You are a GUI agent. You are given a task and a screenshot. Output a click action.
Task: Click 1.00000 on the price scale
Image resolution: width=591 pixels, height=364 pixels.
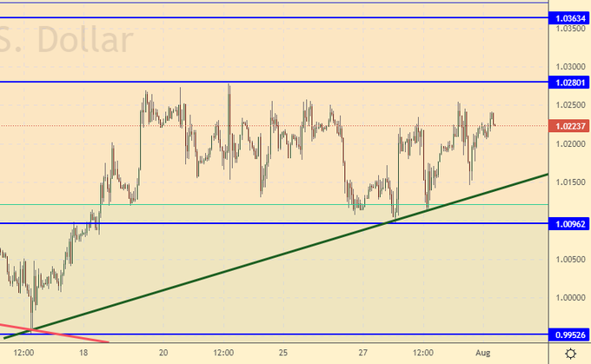(568, 297)
